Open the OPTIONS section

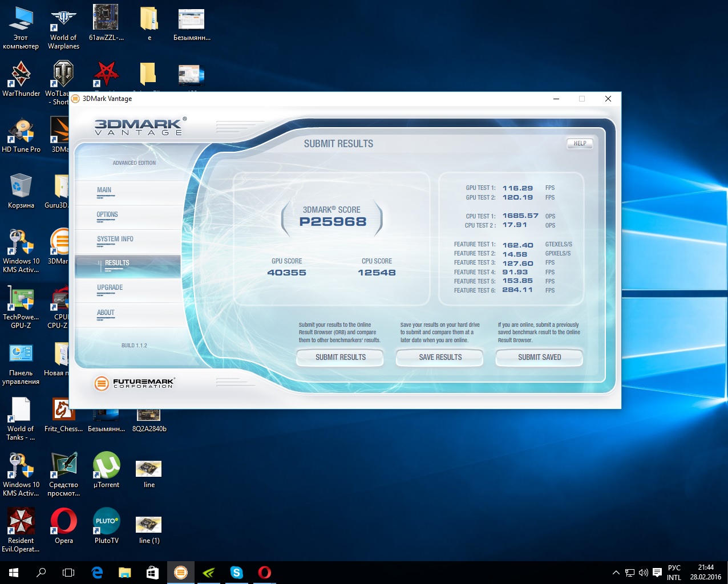coord(107,215)
